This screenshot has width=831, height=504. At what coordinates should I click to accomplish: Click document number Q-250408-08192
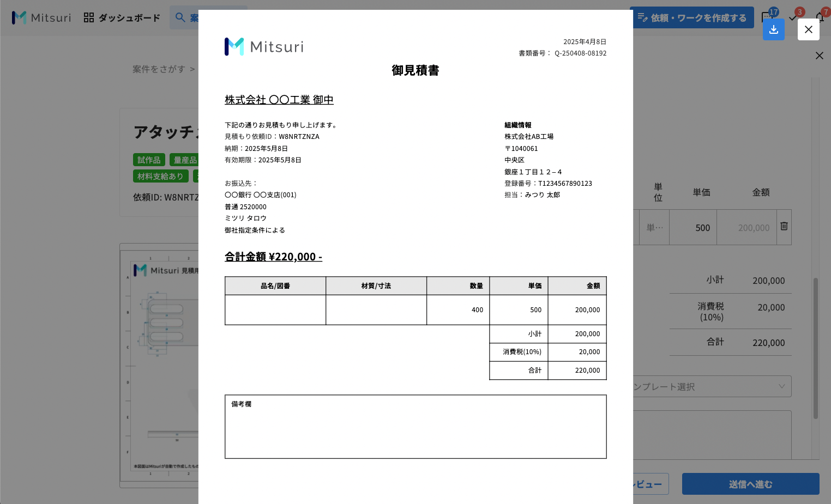click(580, 53)
